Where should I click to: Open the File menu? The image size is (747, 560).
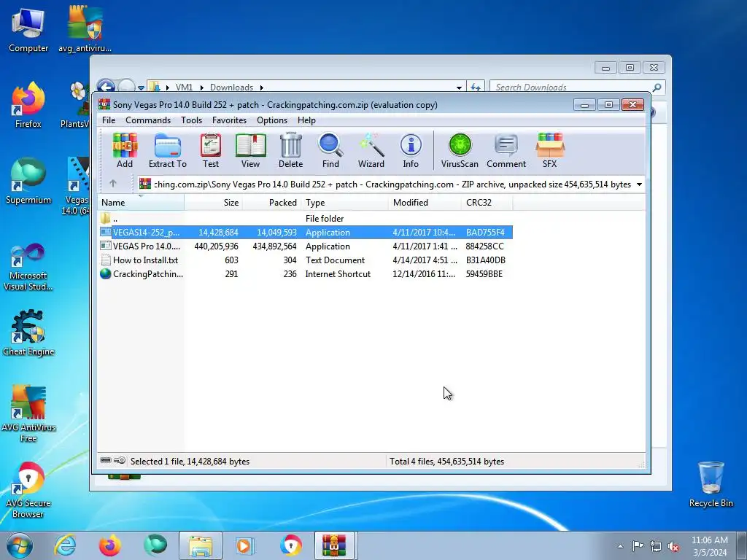[x=109, y=120]
